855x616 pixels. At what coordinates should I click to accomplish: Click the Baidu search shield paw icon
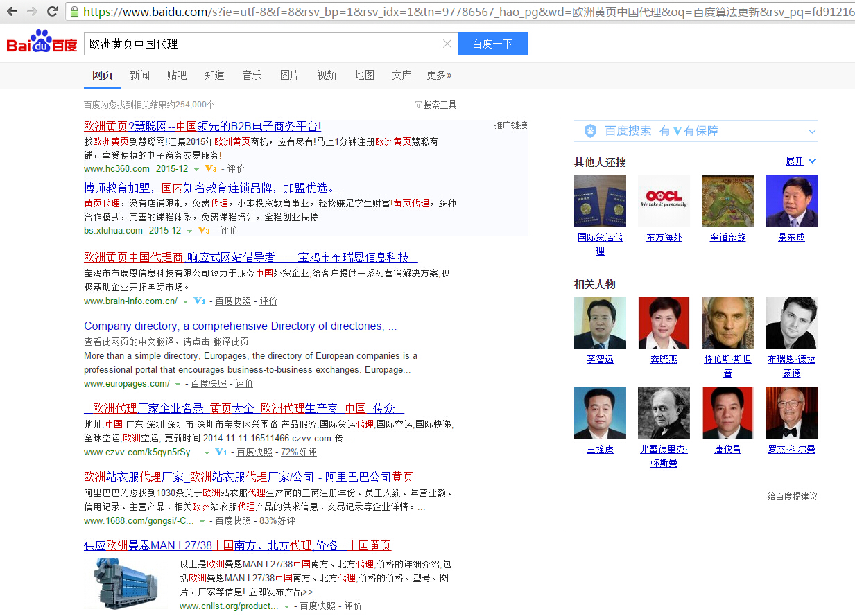[590, 131]
